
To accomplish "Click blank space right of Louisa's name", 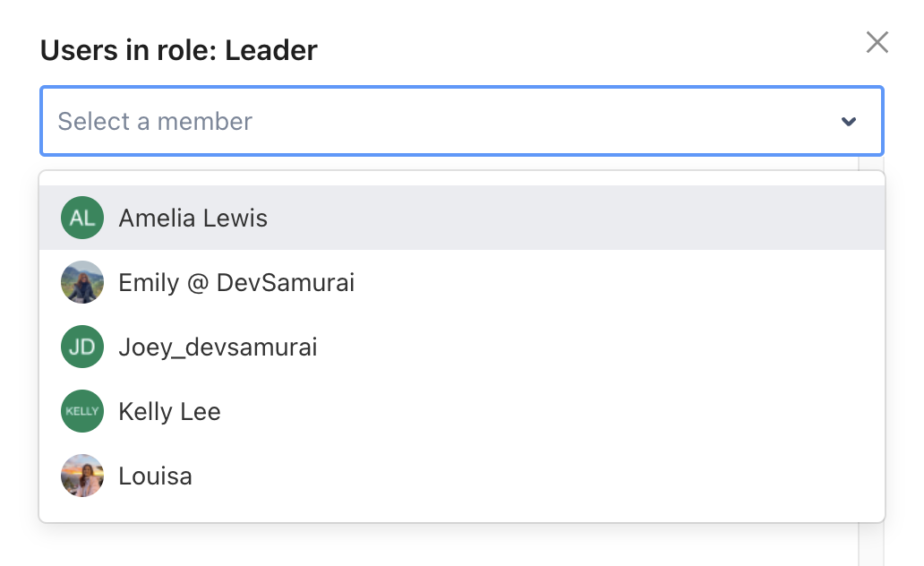I will (x=537, y=476).
